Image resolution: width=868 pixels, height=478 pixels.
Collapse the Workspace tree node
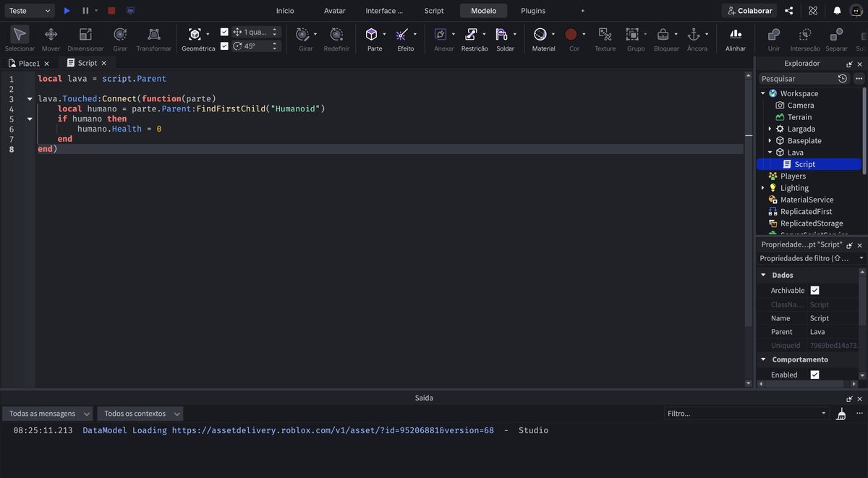pyautogui.click(x=762, y=93)
